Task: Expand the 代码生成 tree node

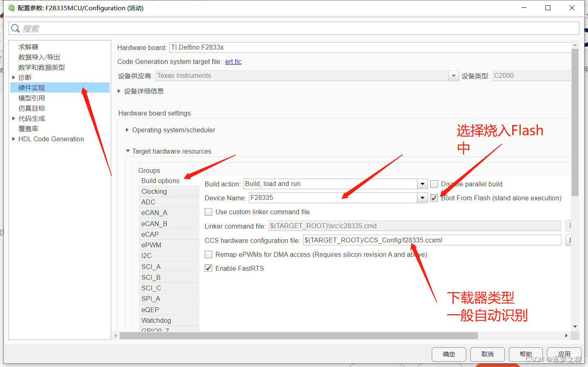Action: [x=13, y=118]
